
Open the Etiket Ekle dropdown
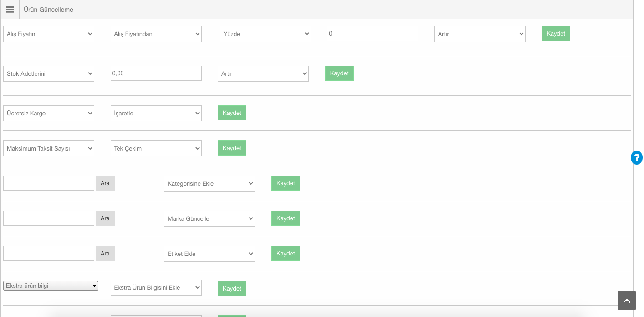[x=210, y=254]
